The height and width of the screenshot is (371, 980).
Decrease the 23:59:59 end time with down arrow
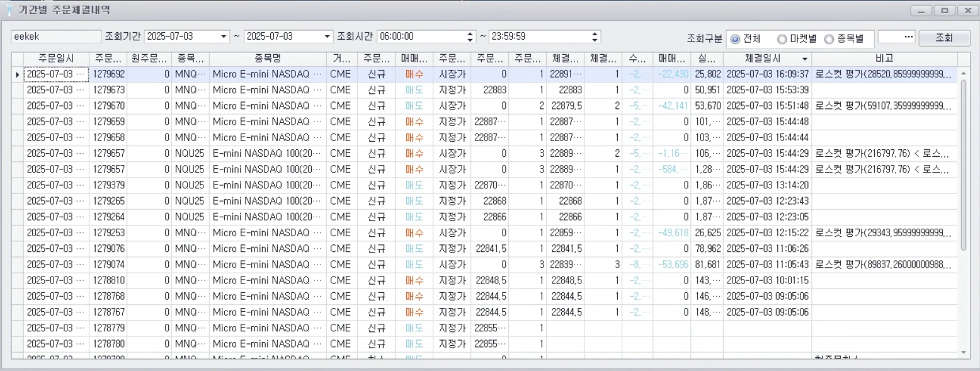(x=595, y=40)
